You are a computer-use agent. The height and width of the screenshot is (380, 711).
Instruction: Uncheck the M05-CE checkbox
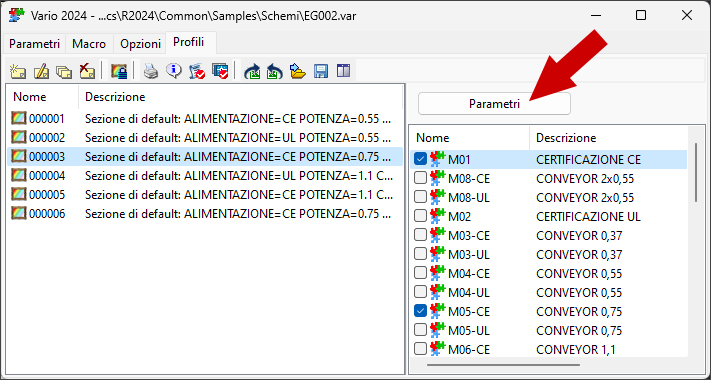pos(420,311)
